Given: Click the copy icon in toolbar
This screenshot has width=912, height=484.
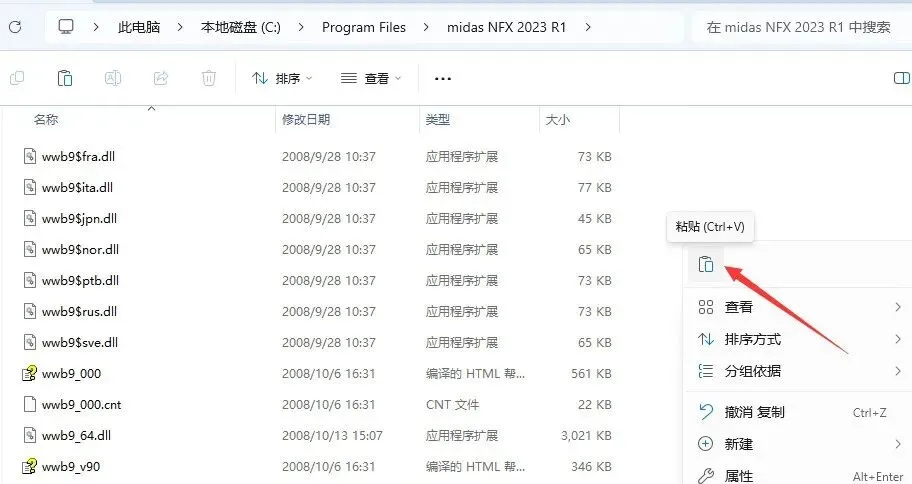Looking at the screenshot, I should (x=17, y=78).
